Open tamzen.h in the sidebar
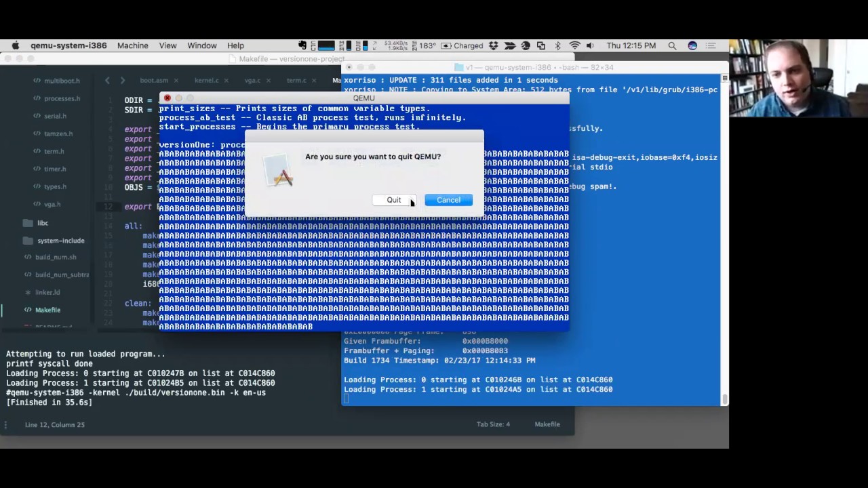Viewport: 868px width, 488px height. click(x=58, y=134)
